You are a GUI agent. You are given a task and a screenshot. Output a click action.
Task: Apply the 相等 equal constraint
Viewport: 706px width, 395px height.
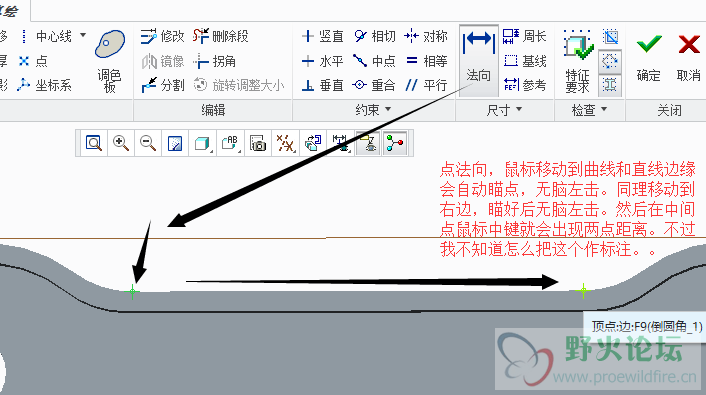(x=426, y=61)
